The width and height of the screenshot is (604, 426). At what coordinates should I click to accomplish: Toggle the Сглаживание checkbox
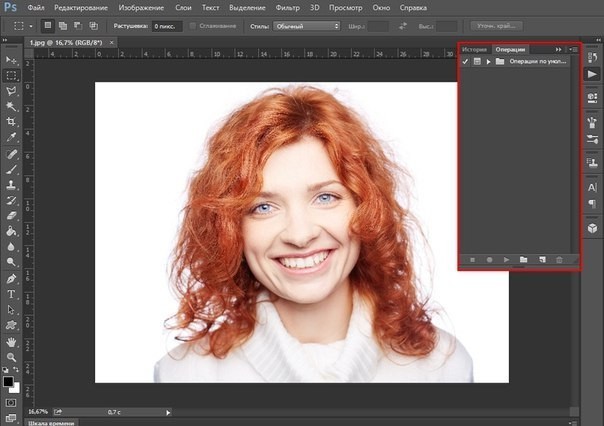coord(193,26)
